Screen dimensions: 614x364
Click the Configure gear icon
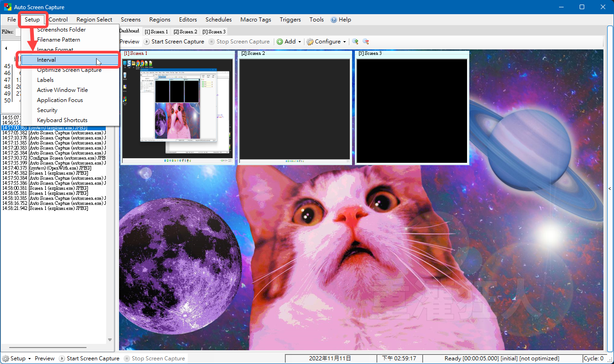[310, 42]
